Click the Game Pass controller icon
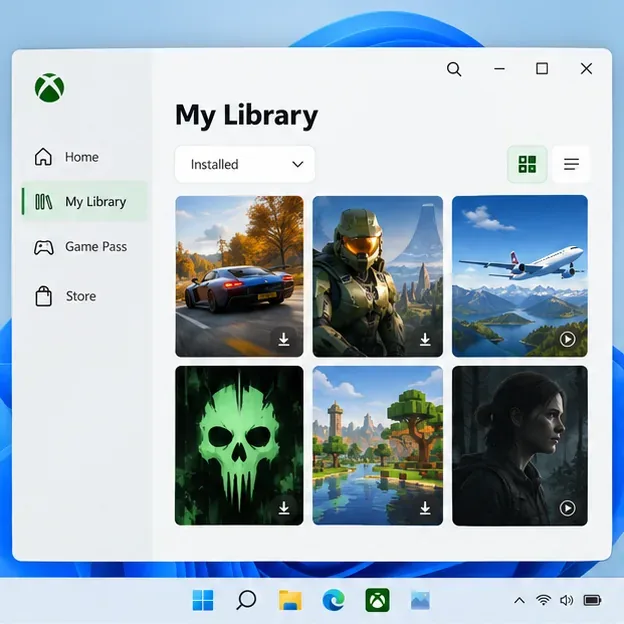 coord(44,247)
